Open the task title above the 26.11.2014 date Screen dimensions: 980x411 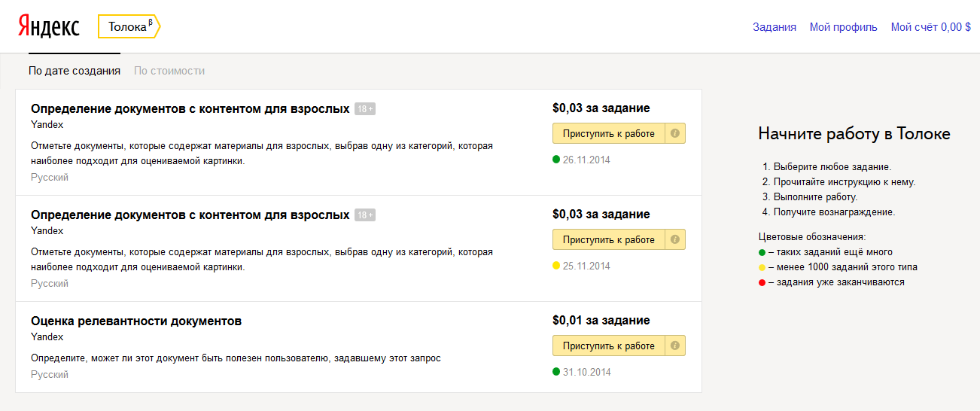coord(190,109)
